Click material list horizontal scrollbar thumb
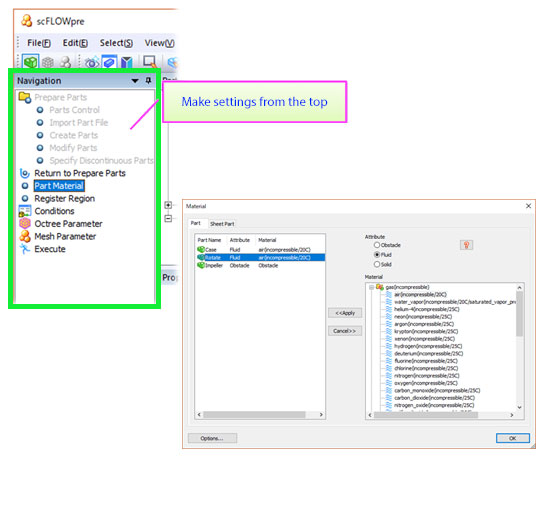The height and width of the screenshot is (514, 540). [x=426, y=415]
